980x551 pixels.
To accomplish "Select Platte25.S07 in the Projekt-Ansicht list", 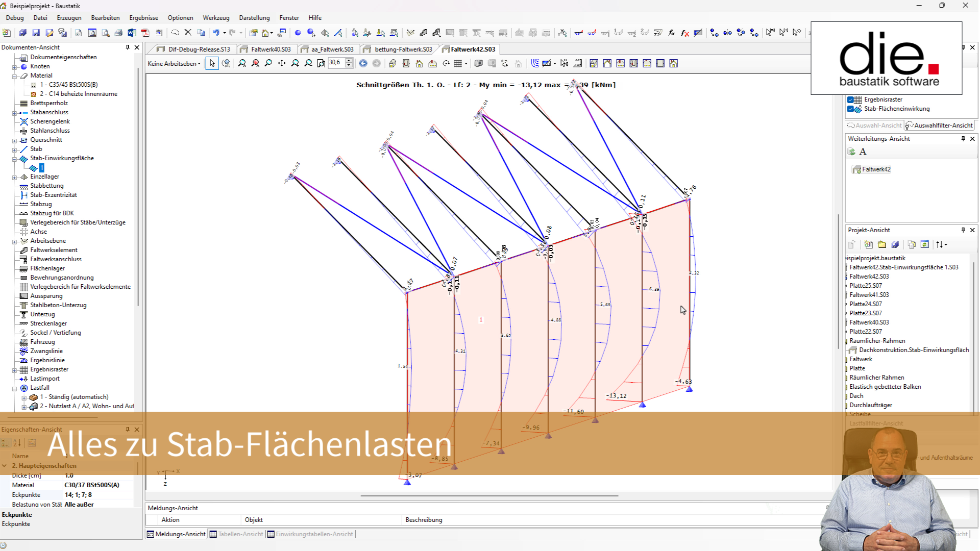I will coord(865,286).
